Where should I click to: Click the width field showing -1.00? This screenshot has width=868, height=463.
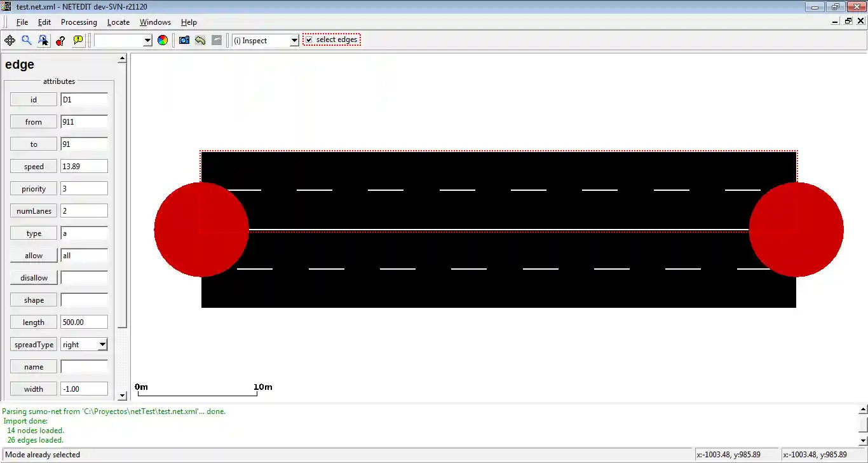[x=84, y=389]
